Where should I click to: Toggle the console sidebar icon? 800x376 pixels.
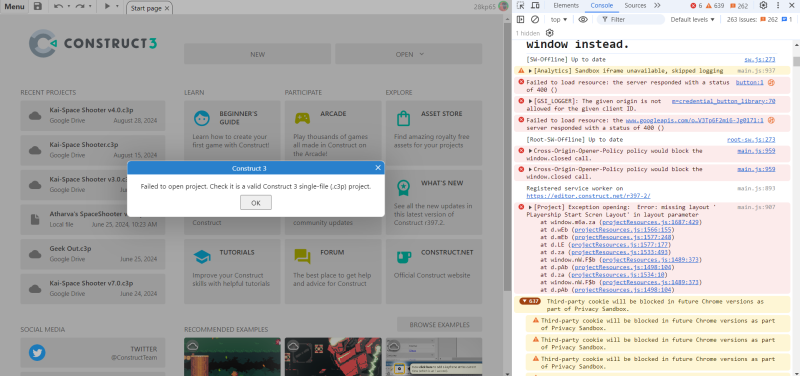coord(520,19)
